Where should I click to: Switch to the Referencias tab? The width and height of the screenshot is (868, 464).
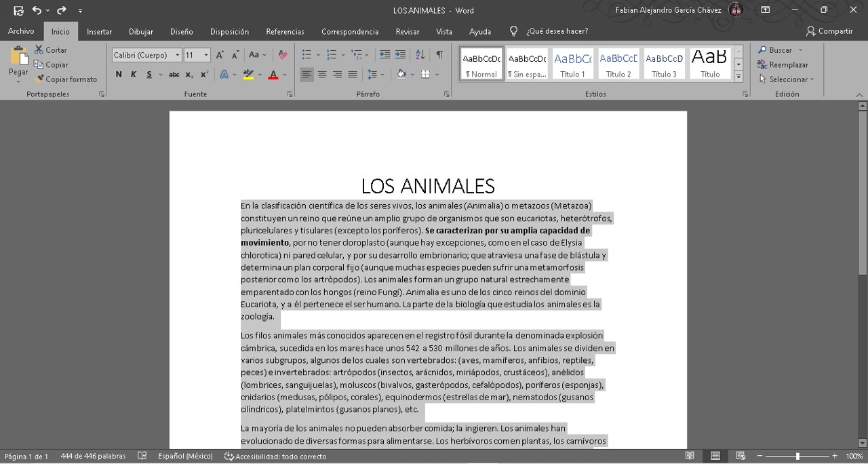285,31
